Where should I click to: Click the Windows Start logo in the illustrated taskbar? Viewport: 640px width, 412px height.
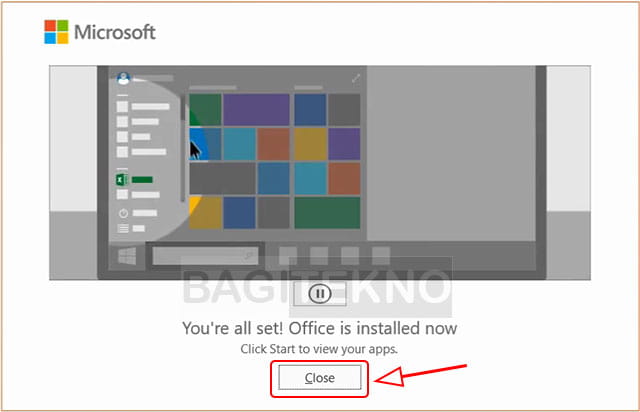(x=127, y=256)
